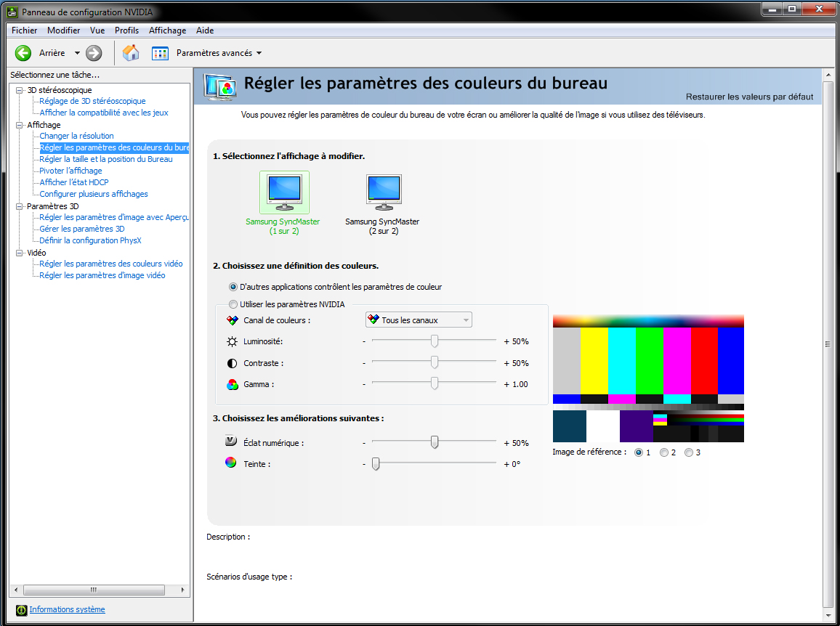
Task: Select the second Samsung SyncMaster monitor icon
Action: tap(383, 192)
